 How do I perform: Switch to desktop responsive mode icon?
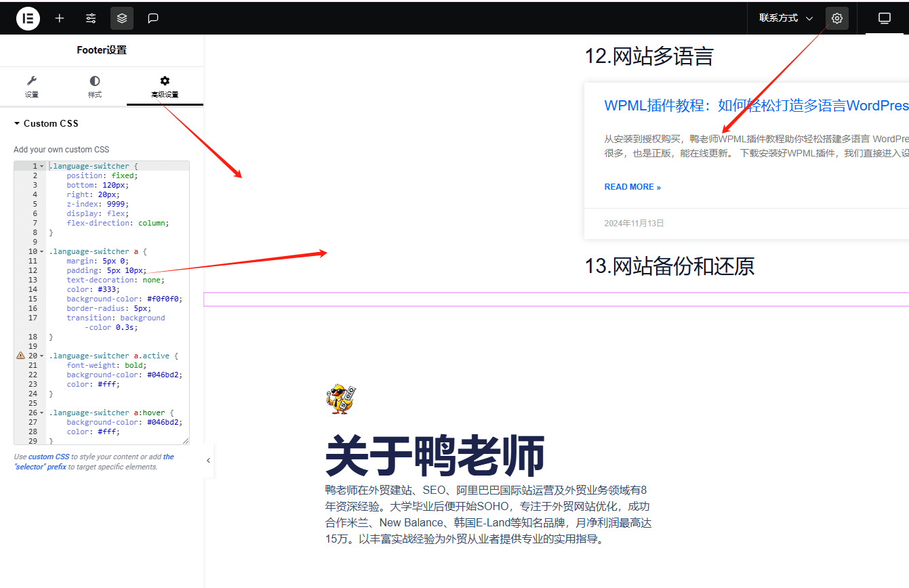884,18
